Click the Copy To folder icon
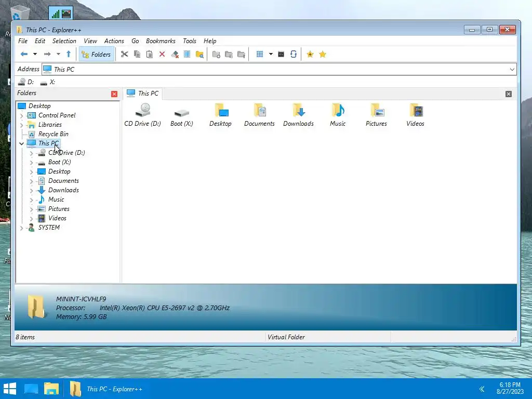This screenshot has width=532, height=399. [229, 54]
